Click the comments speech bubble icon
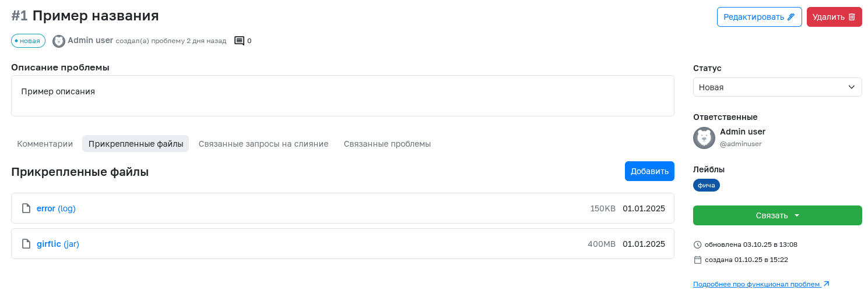The image size is (868, 294). [x=239, y=41]
